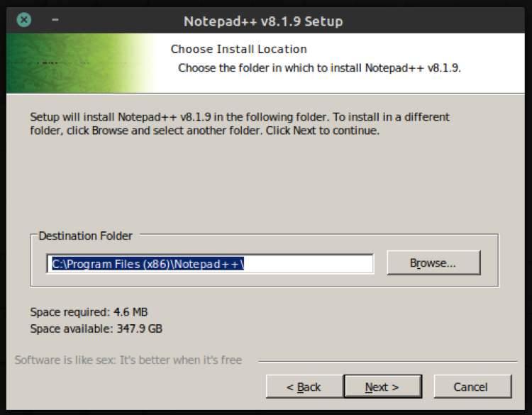Viewport: 532px width, 415px height.
Task: Proceed with the Next button
Action: 382,387
